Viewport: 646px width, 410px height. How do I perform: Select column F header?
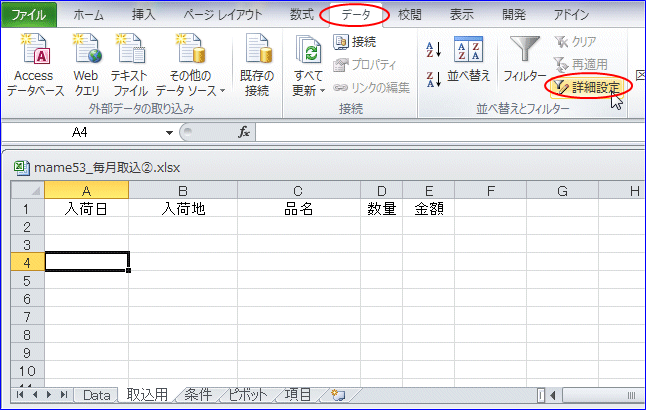(490, 190)
